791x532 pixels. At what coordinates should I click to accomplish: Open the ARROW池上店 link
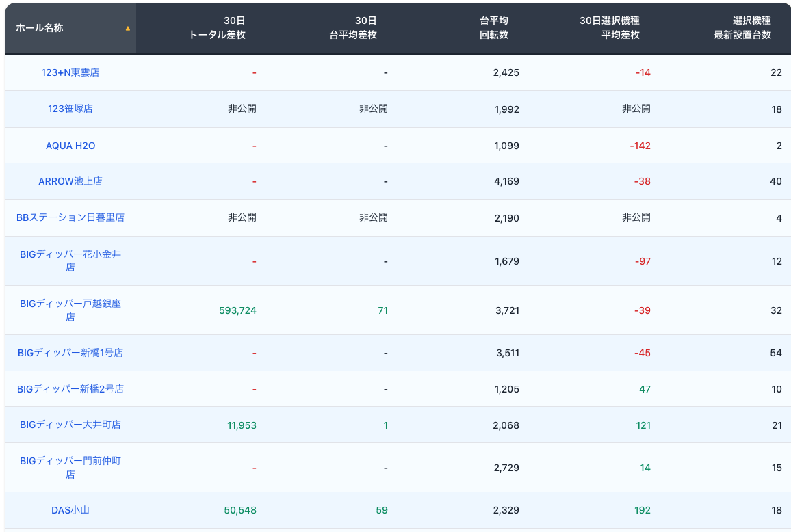(70, 181)
